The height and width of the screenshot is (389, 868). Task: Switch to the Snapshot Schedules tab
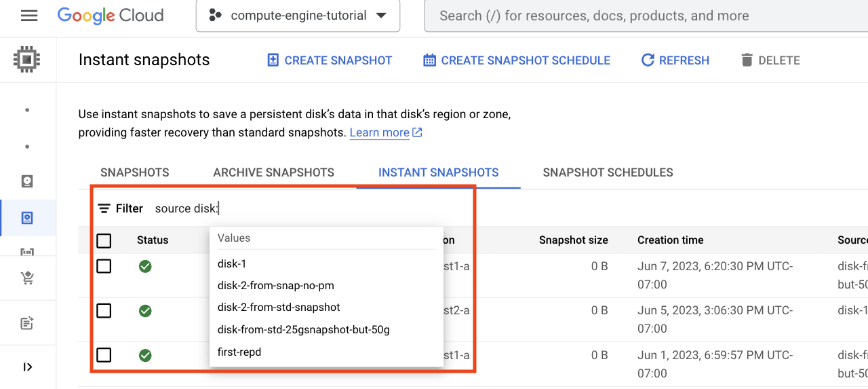[608, 172]
